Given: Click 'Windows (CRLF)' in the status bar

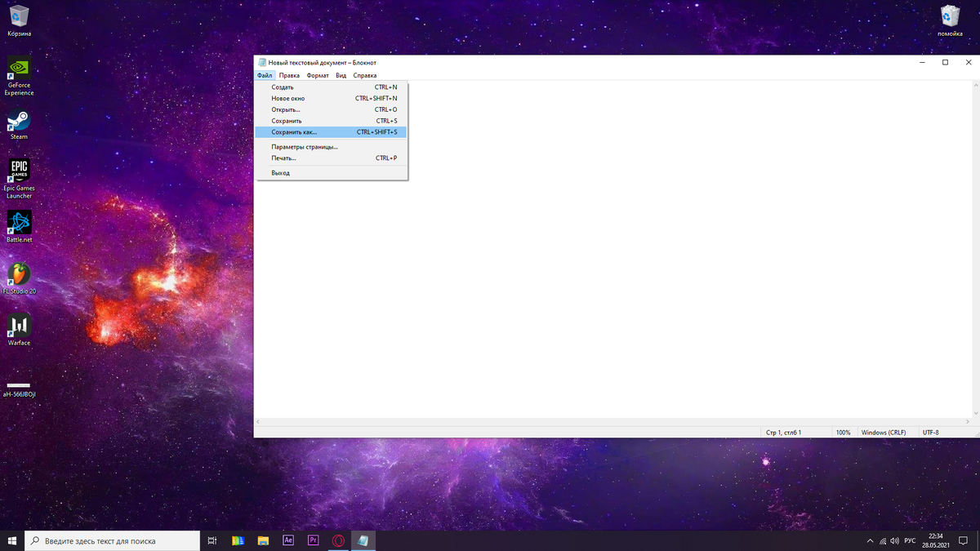Looking at the screenshot, I should (x=884, y=432).
